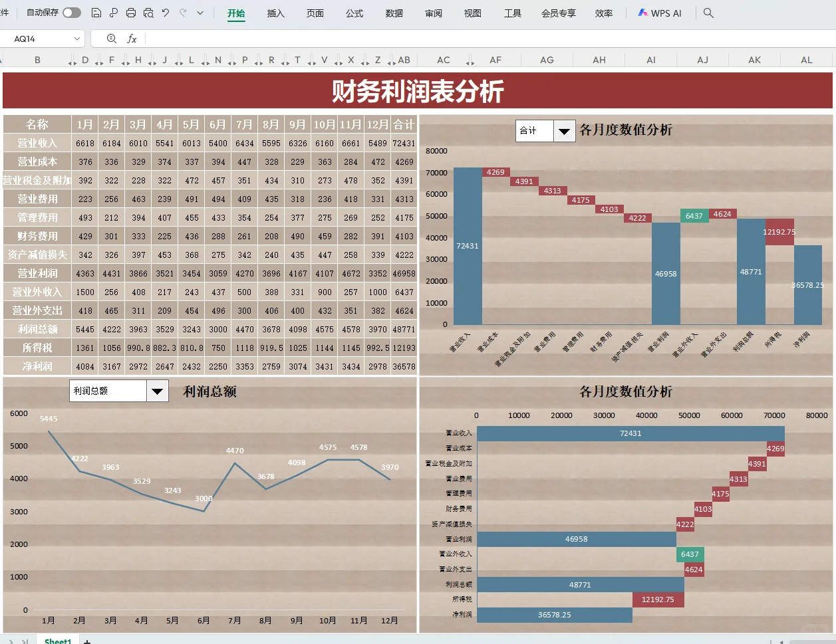Open the AQ14 name box dropdown

[x=76, y=39]
